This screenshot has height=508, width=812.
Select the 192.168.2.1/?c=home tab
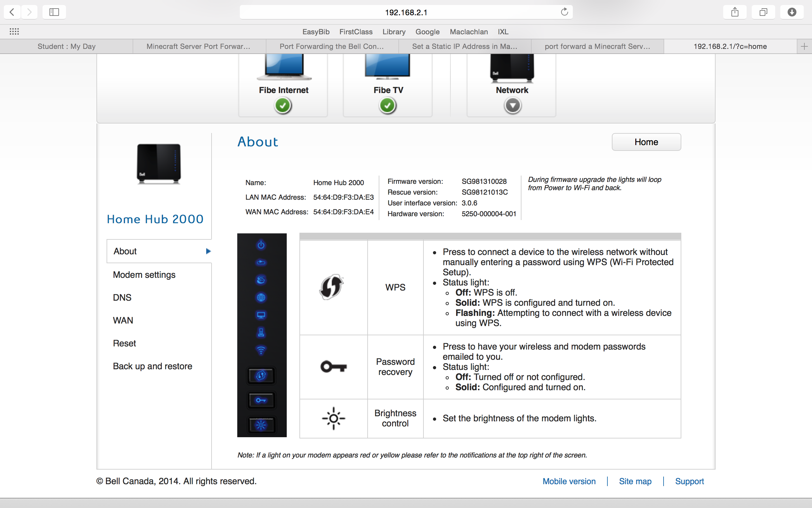click(730, 46)
